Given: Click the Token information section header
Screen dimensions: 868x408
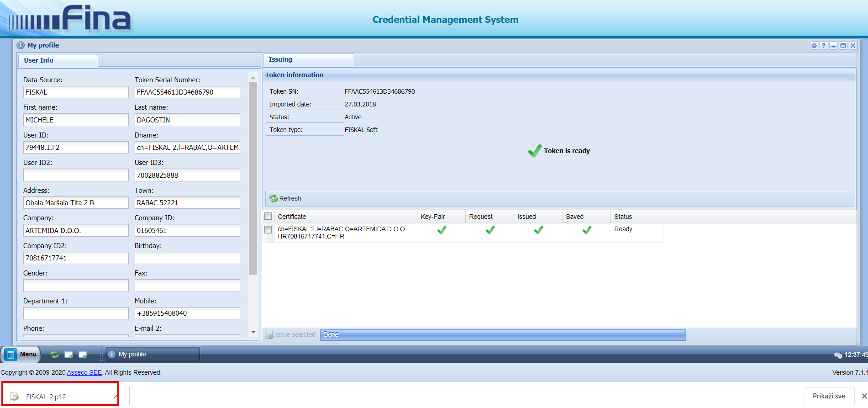Looking at the screenshot, I should tap(559, 75).
